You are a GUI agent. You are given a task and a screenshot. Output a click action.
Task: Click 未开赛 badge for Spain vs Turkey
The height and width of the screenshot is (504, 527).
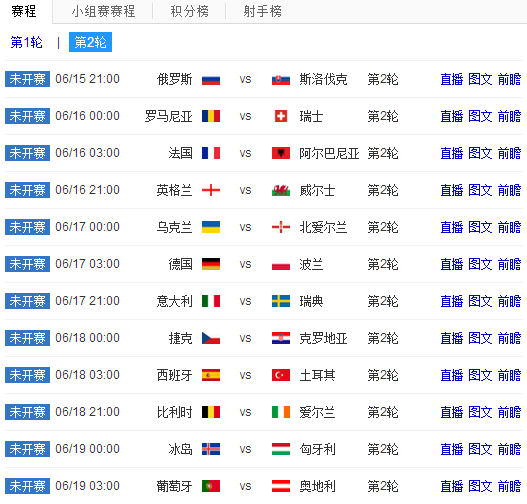(28, 375)
